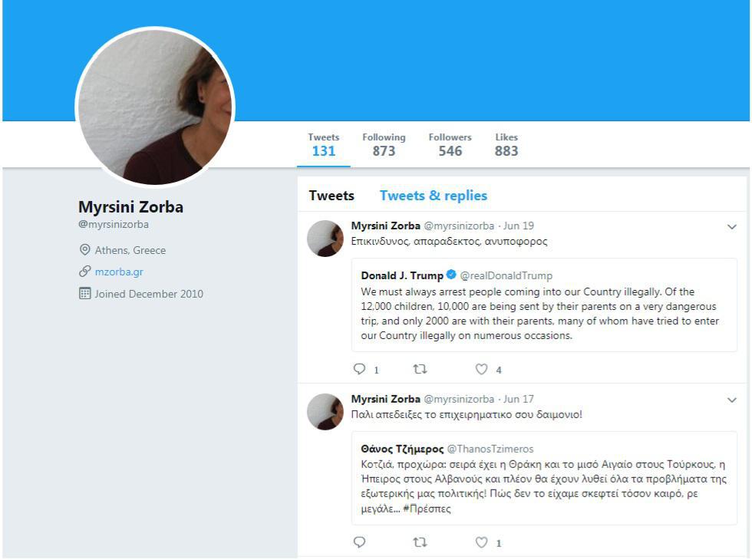Reply to the Jun 19 Trump quote tweet

tap(359, 369)
